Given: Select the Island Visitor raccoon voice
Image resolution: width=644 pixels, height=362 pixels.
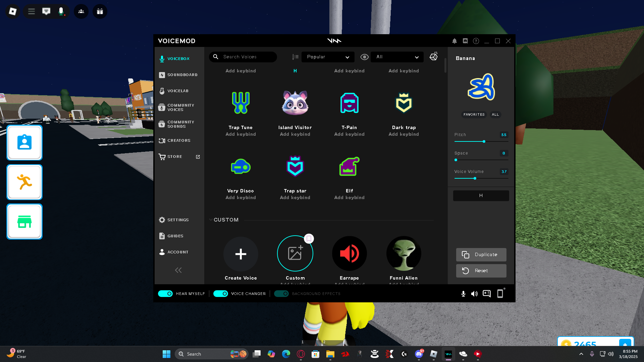Looking at the screenshot, I should 295,103.
